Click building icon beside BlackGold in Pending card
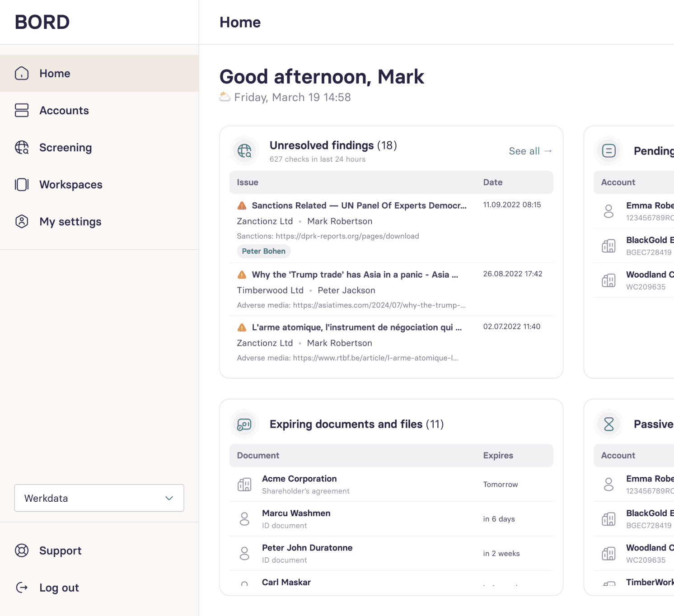674x616 pixels. (x=609, y=246)
